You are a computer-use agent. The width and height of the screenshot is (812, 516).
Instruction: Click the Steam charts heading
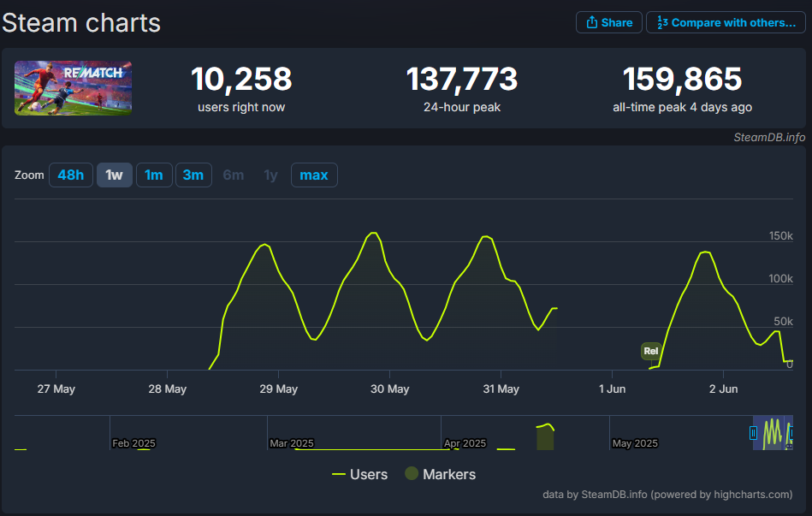pyautogui.click(x=81, y=23)
